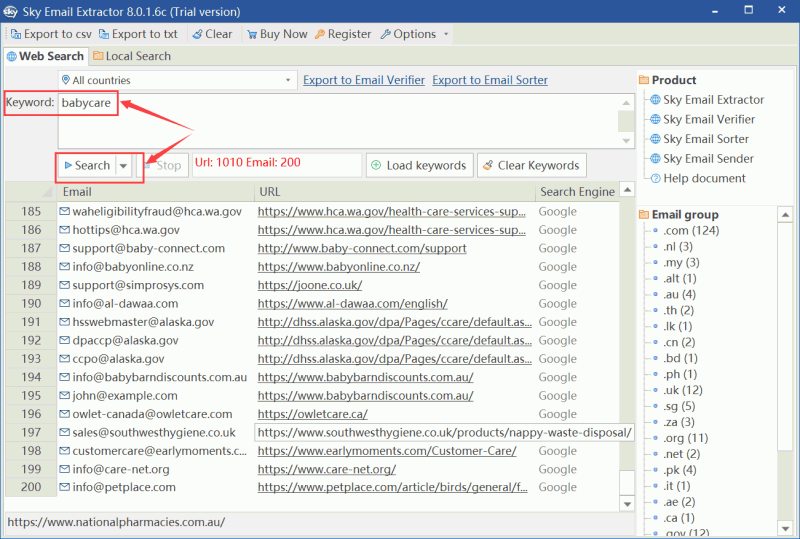Screen dimensions: 800x539
Task: Open the owletcare.ca URL link
Action: [312, 414]
